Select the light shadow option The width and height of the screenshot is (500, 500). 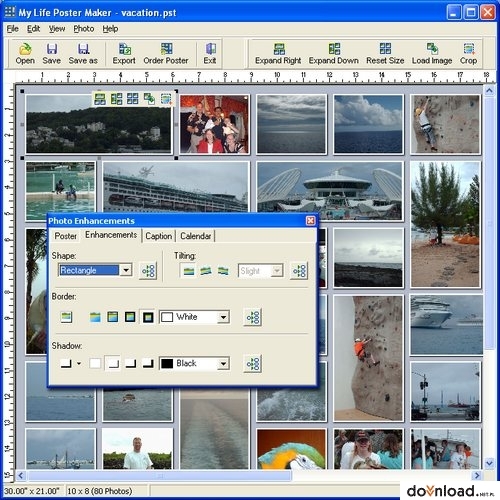click(113, 363)
